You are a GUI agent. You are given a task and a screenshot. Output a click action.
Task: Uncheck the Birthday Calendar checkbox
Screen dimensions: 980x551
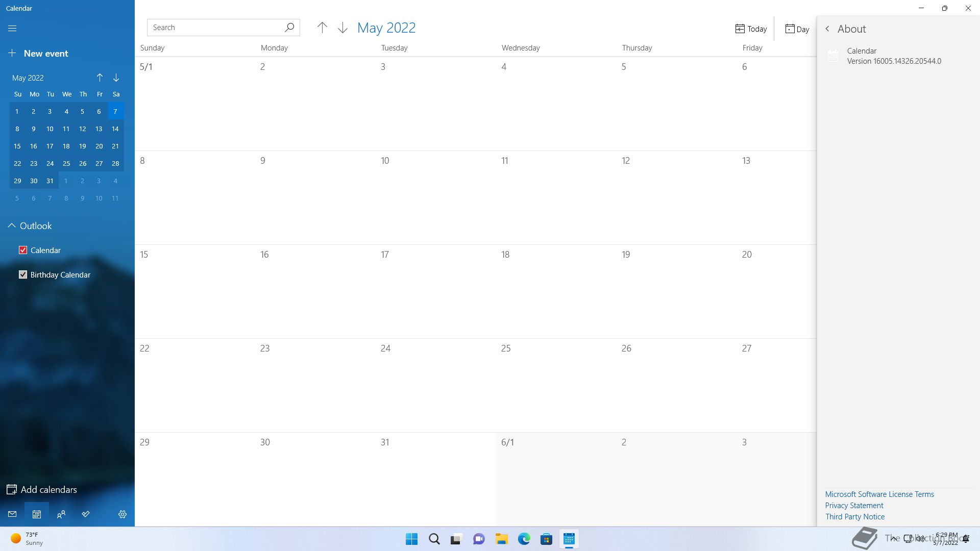click(x=23, y=274)
